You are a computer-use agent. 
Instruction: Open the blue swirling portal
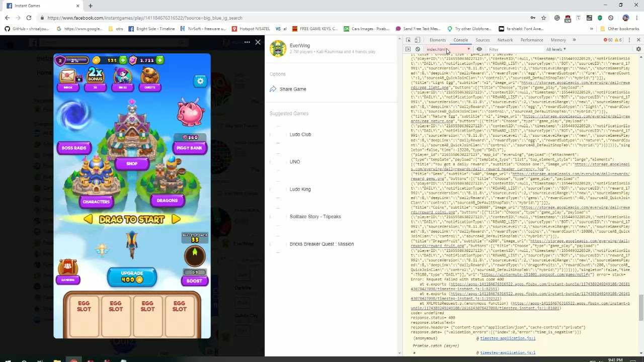pyautogui.click(x=74, y=114)
